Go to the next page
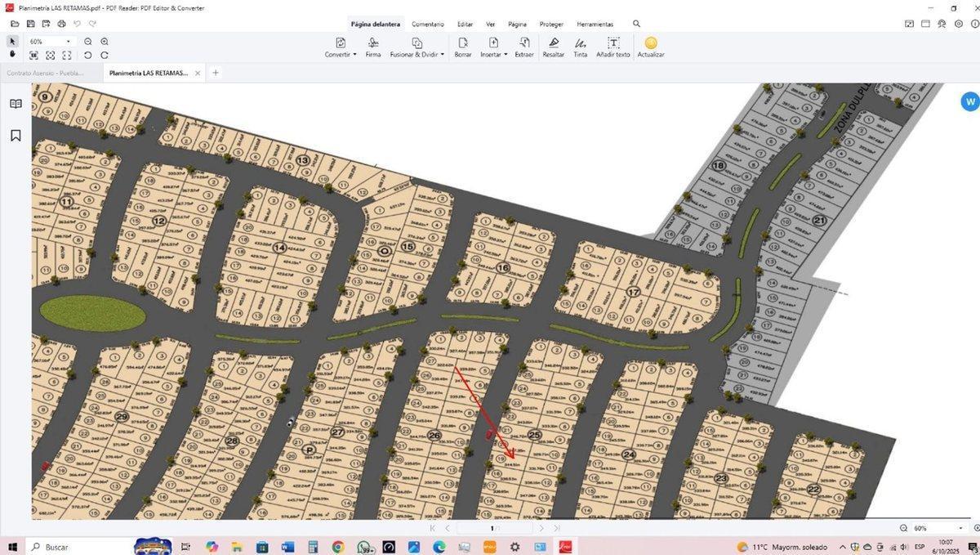 [541, 529]
